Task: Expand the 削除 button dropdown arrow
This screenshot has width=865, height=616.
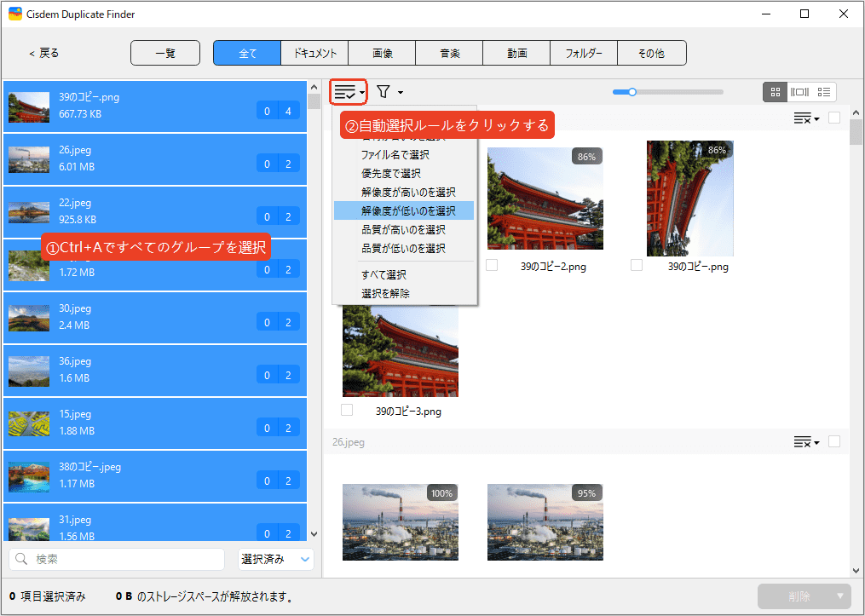Action: (x=840, y=596)
